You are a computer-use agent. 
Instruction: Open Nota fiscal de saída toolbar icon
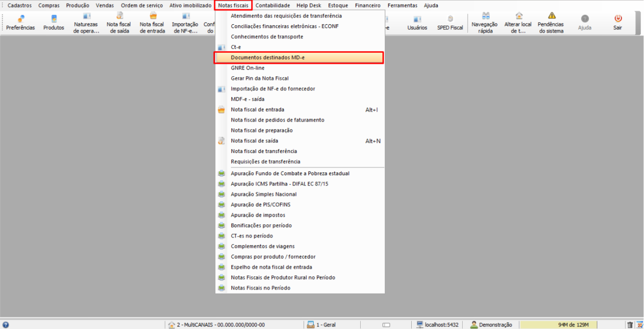click(119, 17)
